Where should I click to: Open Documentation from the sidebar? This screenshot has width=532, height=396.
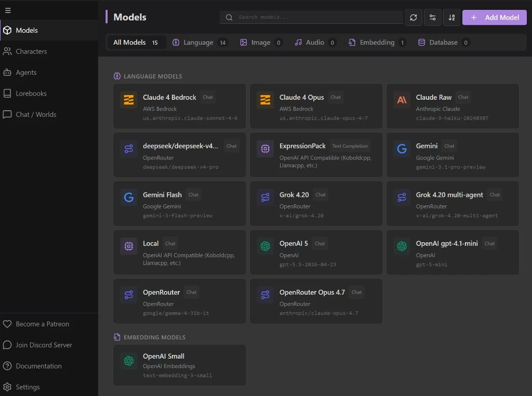point(49,366)
